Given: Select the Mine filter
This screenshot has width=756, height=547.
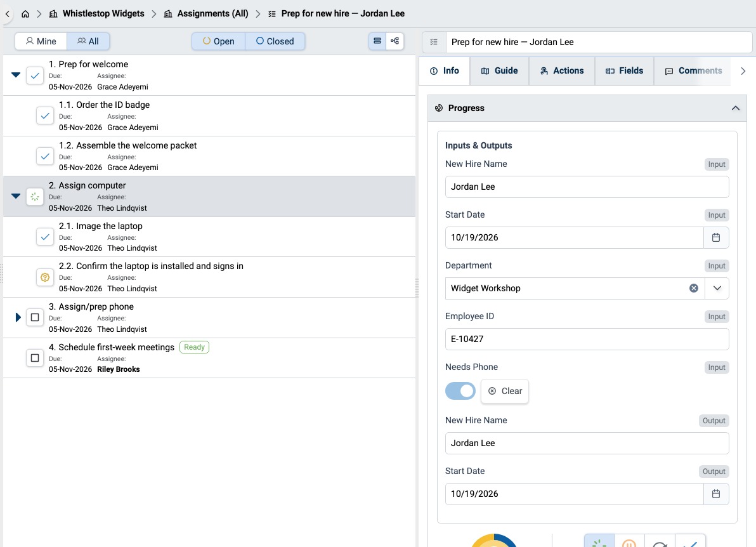Looking at the screenshot, I should [41, 41].
